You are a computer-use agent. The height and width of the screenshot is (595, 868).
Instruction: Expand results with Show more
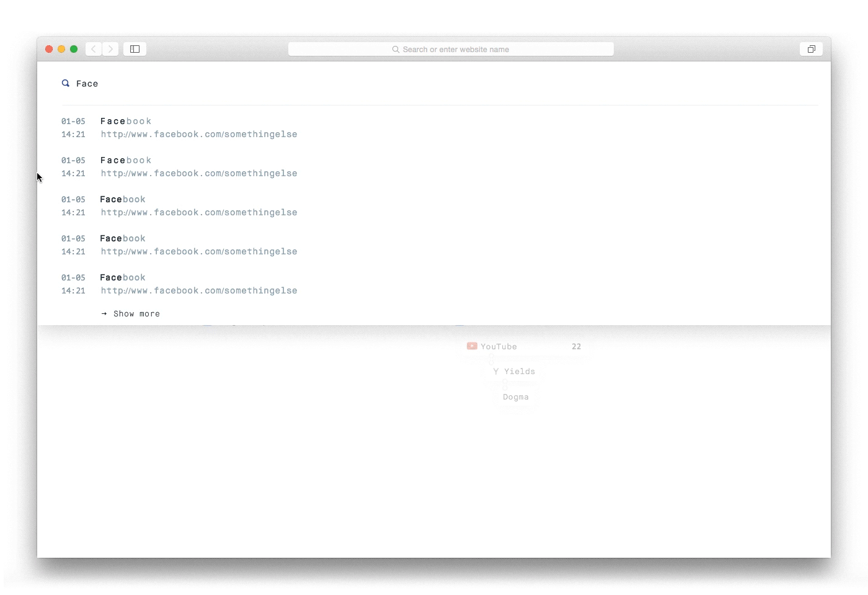[x=131, y=314]
